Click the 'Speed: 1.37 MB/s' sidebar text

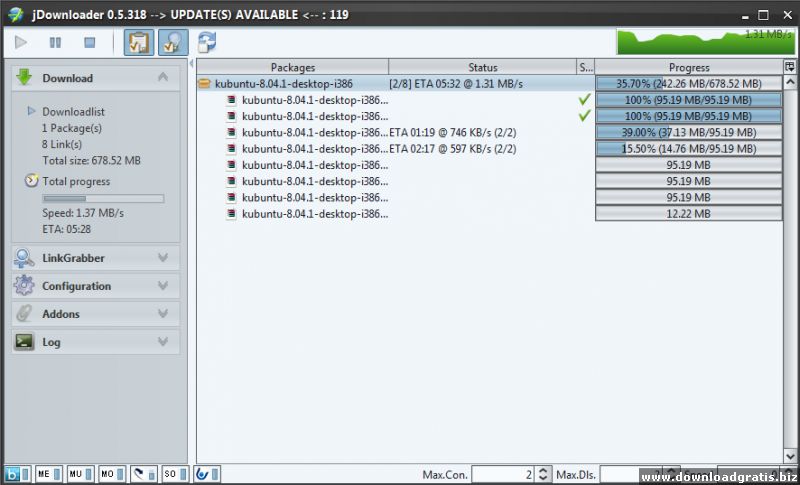pos(83,213)
